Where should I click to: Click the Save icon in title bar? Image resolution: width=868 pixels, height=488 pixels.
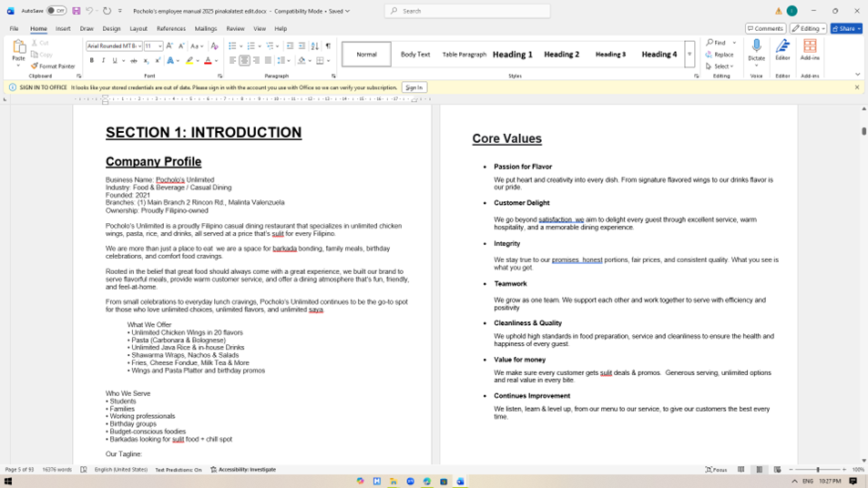77,11
